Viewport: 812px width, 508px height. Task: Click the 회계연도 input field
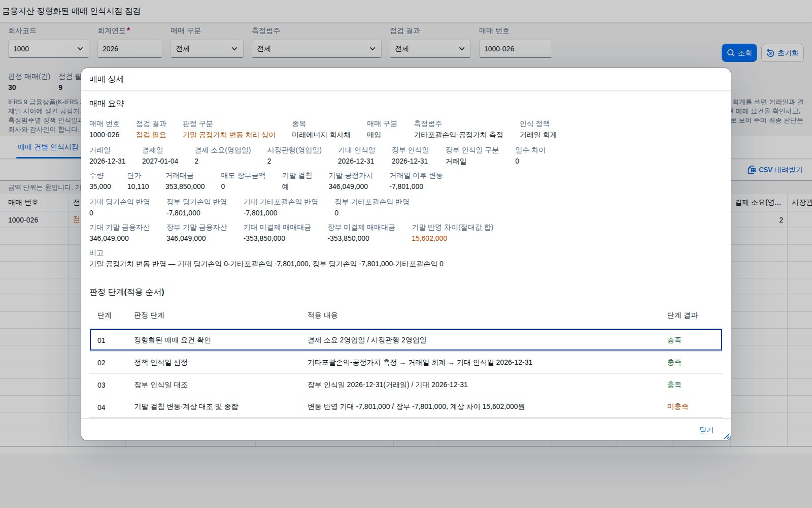coord(130,49)
